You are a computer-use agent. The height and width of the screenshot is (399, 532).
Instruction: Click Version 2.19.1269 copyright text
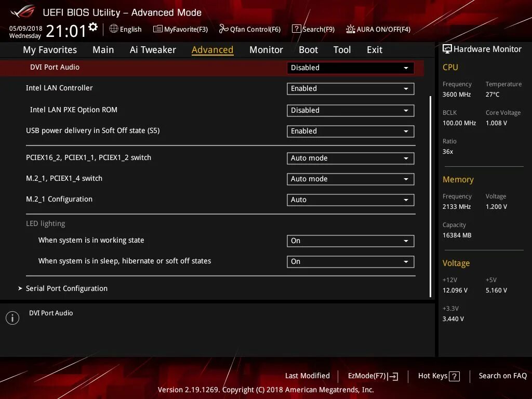(265, 390)
